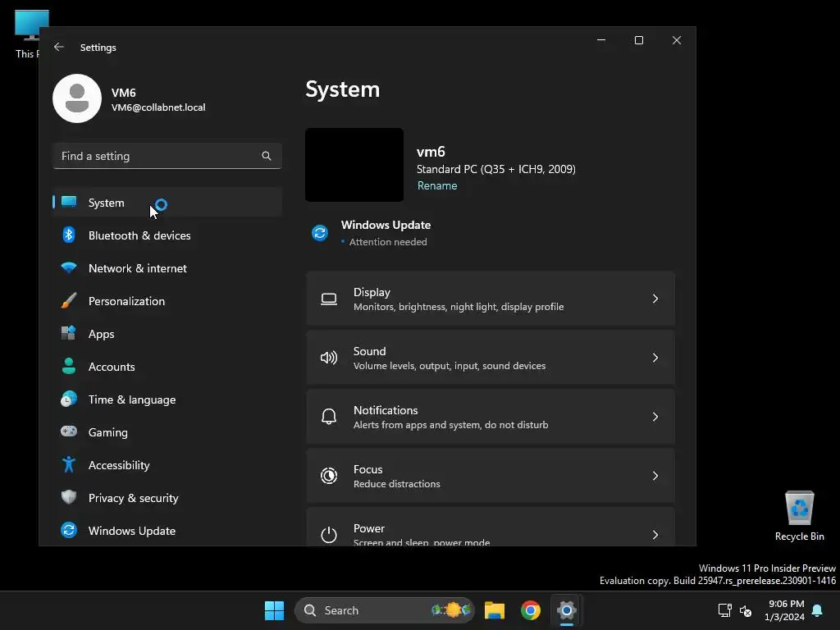This screenshot has height=630, width=840.
Task: Click the Find a setting search field
Action: (x=167, y=156)
